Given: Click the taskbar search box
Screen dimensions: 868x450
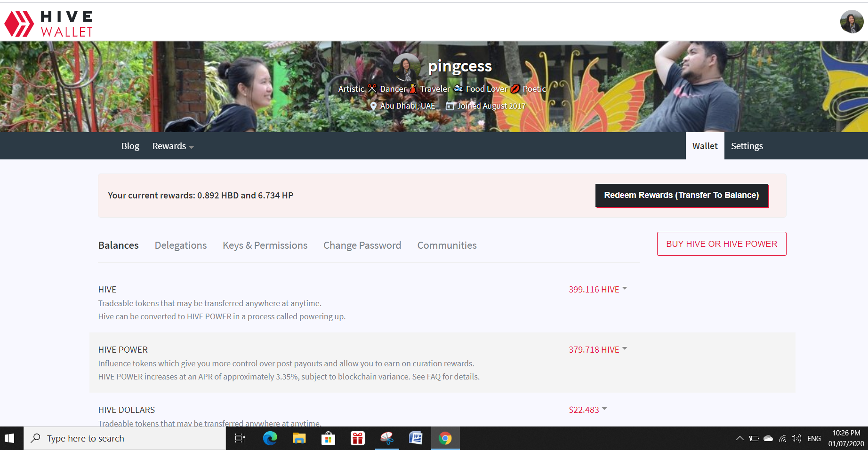Looking at the screenshot, I should 125,438.
